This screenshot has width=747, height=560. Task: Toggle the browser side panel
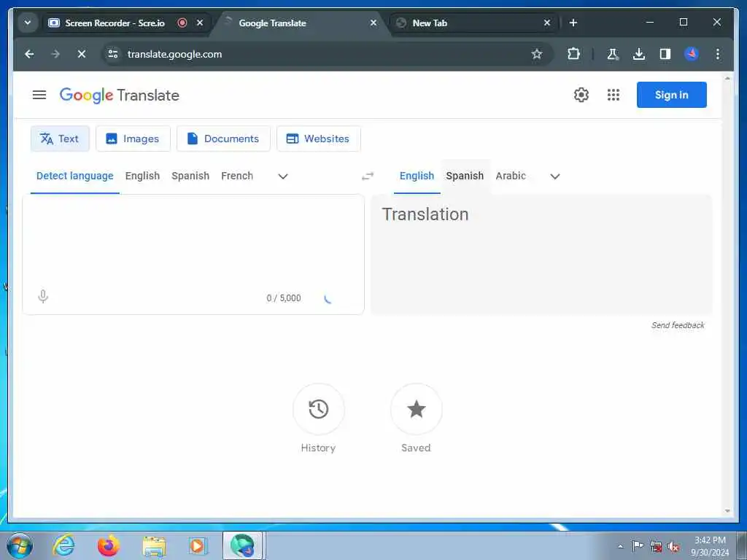pyautogui.click(x=665, y=54)
